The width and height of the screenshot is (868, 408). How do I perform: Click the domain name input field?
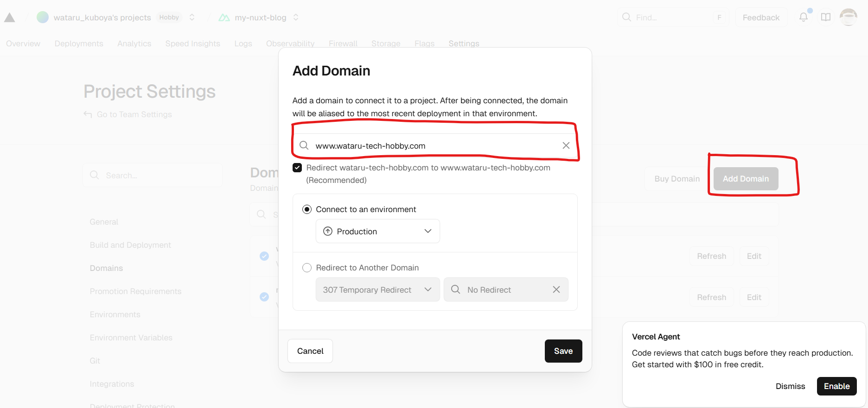click(431, 146)
